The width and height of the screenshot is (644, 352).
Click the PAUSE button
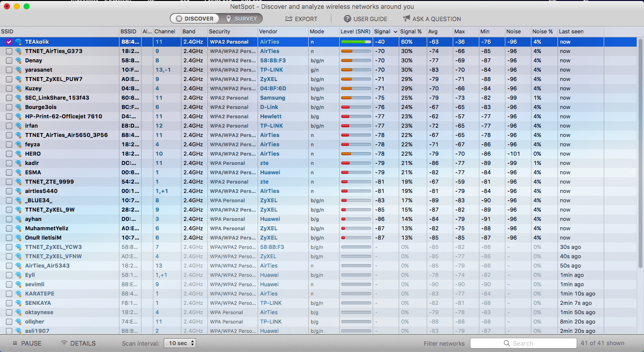[x=26, y=343]
